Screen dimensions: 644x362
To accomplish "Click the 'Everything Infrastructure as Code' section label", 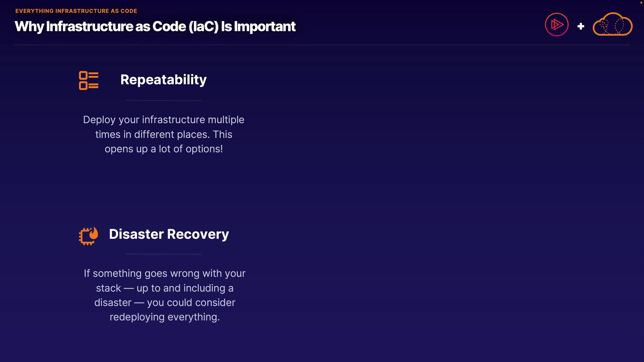I will (76, 11).
